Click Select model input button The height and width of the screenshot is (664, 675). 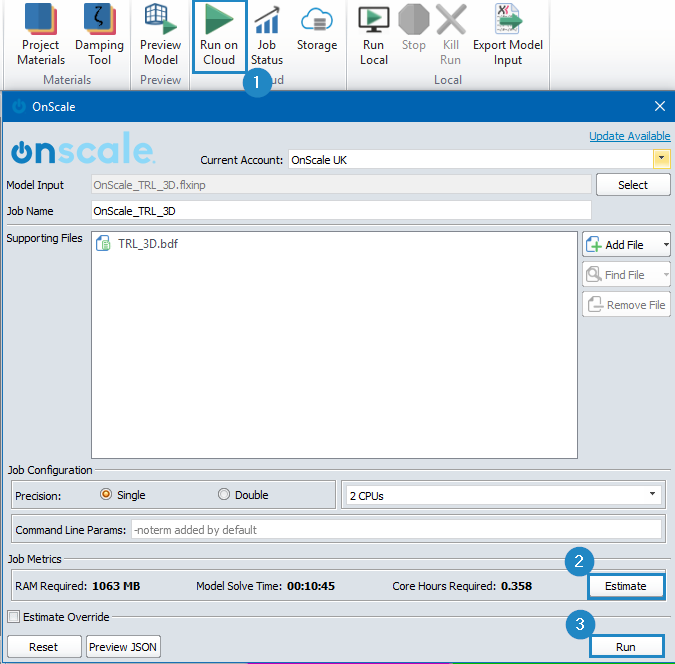point(633,185)
